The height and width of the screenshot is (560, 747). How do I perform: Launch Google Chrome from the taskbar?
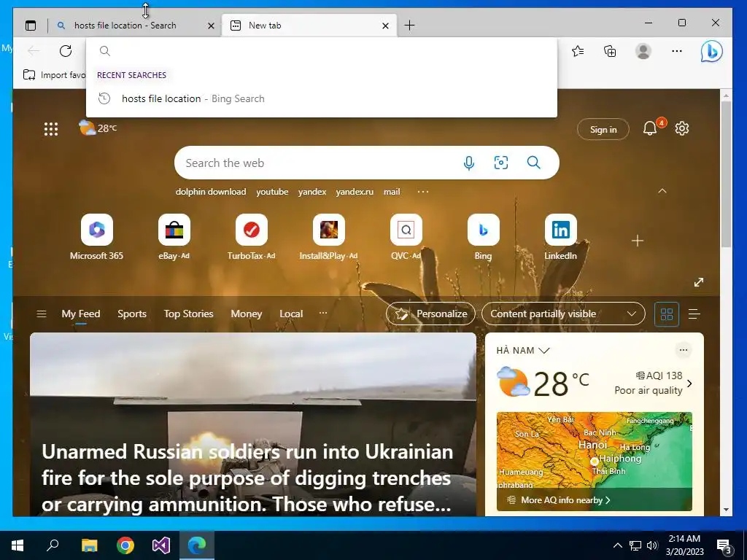point(125,545)
